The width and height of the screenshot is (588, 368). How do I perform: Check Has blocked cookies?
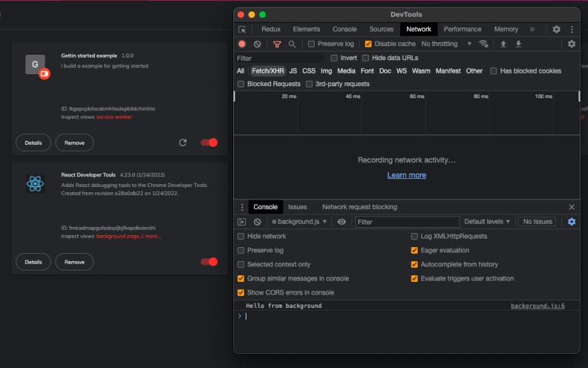494,71
